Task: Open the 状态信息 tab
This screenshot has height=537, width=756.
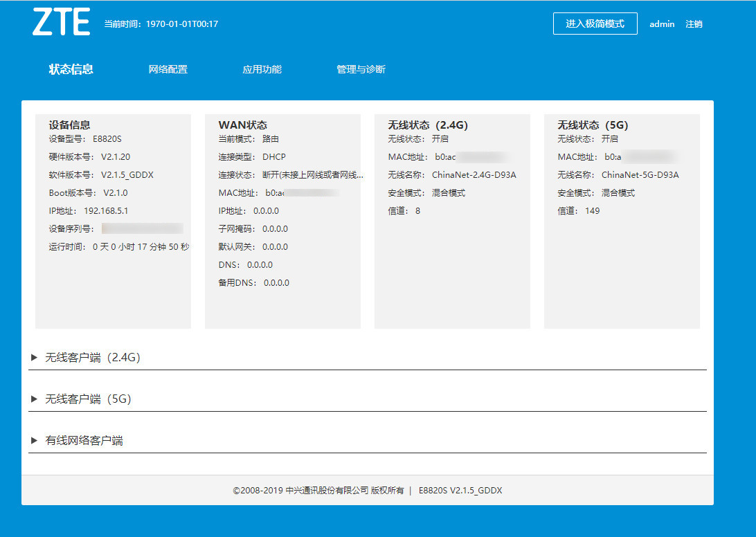Action: pos(71,69)
